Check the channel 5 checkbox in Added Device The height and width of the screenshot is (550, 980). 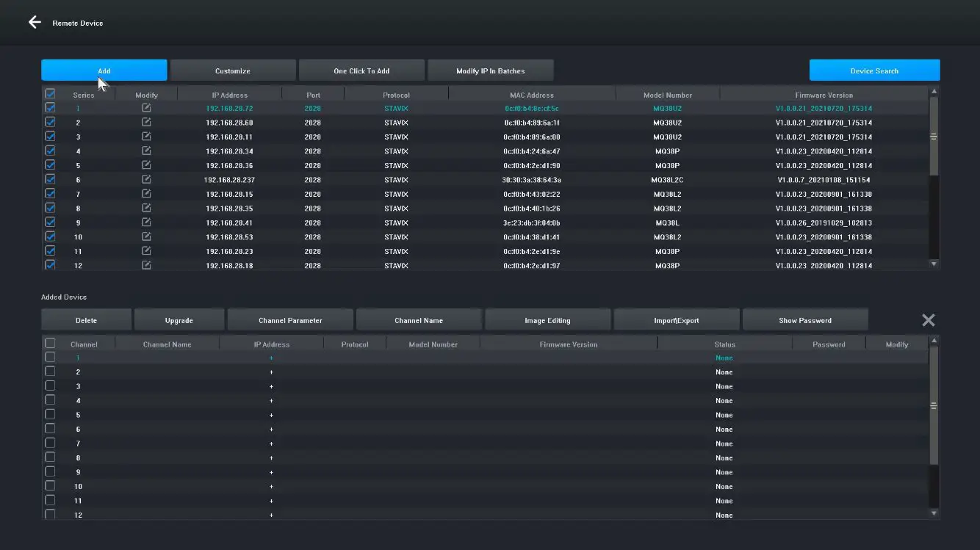point(50,415)
